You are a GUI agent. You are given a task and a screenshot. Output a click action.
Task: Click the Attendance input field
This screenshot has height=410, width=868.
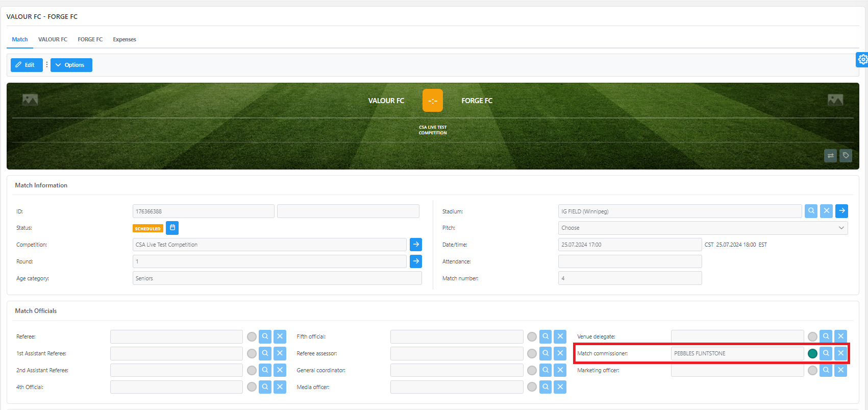[x=630, y=261]
